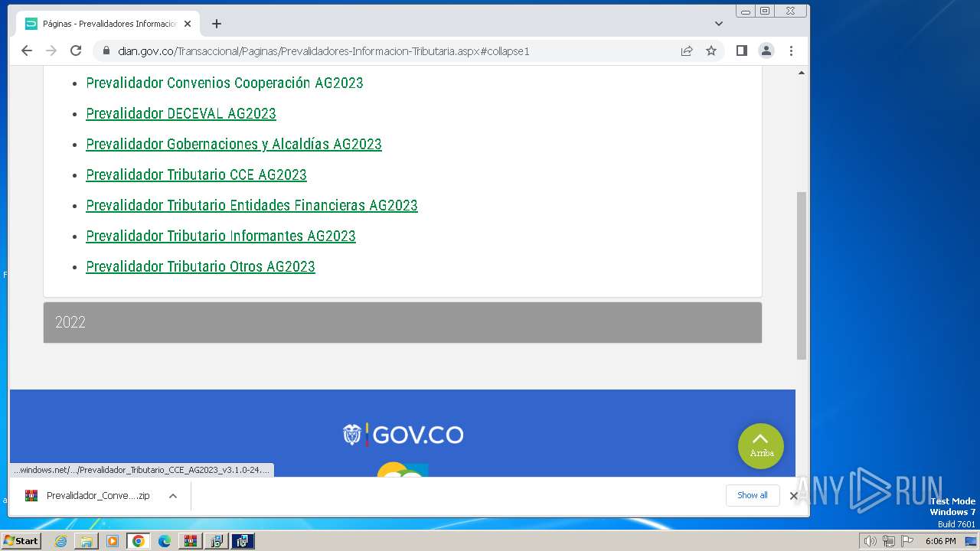Show all downloads
Screen dimensions: 980x551
point(752,495)
